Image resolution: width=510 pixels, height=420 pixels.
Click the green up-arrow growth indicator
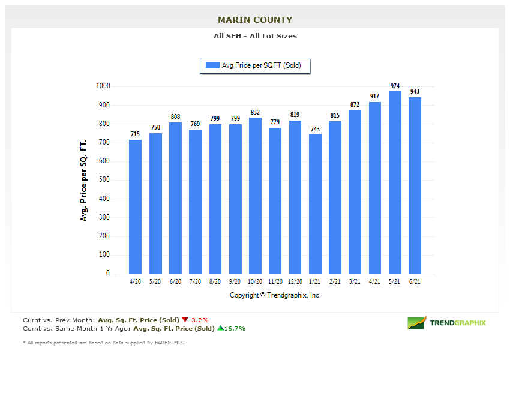pos(219,329)
